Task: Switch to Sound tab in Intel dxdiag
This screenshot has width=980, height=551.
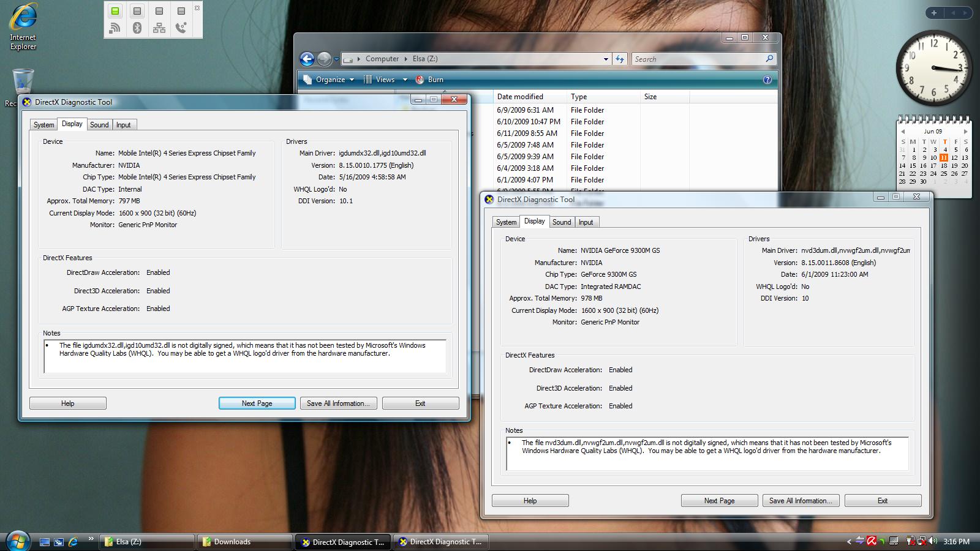Action: [x=99, y=125]
